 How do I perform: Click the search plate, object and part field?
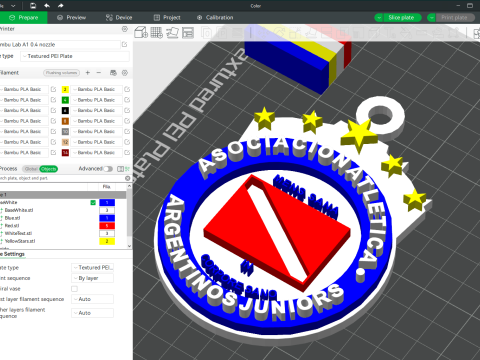pyautogui.click(x=62, y=178)
